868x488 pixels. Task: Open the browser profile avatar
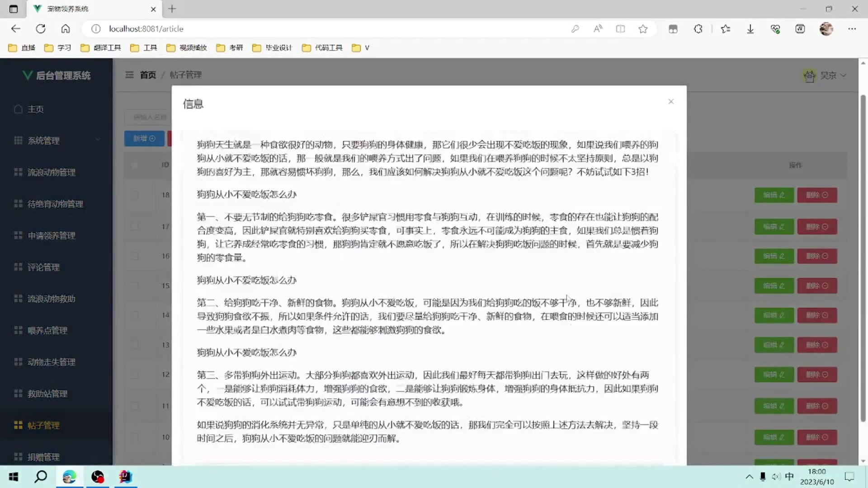(x=826, y=29)
